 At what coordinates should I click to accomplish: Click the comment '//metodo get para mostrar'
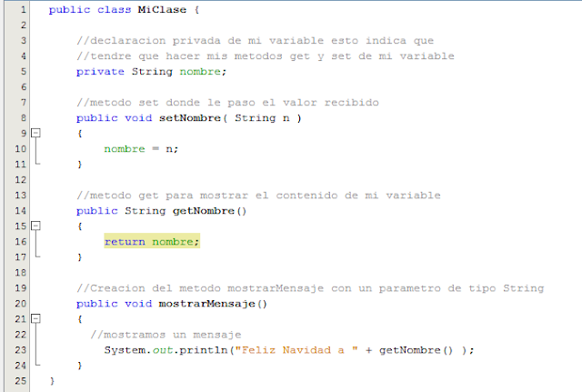click(x=258, y=196)
